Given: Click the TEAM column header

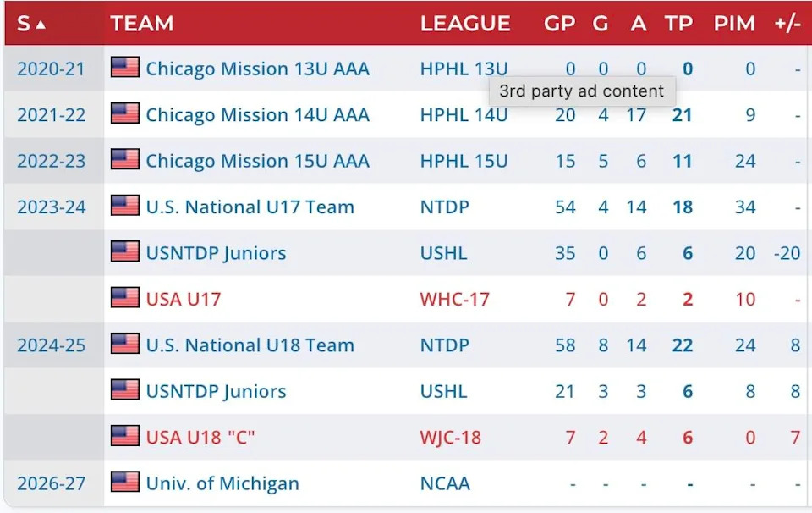Looking at the screenshot, I should click(x=141, y=24).
